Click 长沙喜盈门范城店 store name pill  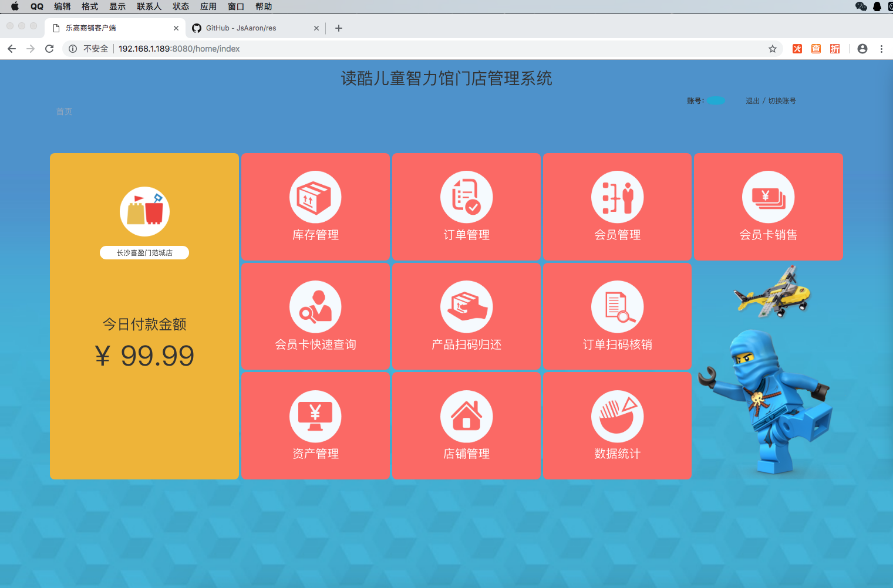pos(144,253)
